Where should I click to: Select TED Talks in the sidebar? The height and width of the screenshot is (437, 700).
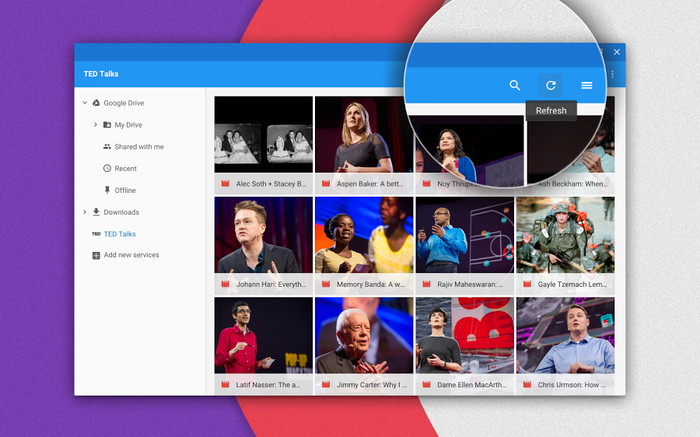coord(120,234)
